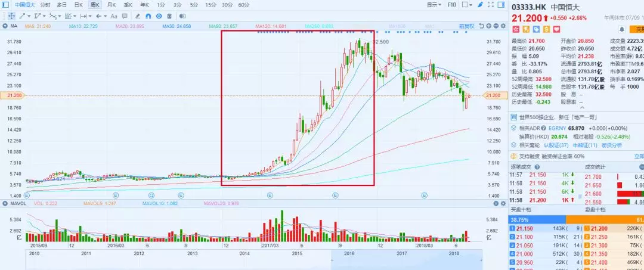Switch to 季K quarterly chart tab
The width and height of the screenshot is (644, 270).
128,5
